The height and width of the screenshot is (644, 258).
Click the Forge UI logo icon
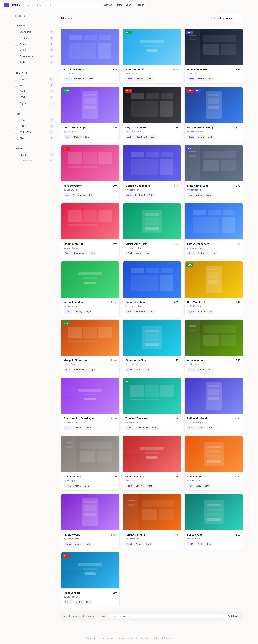point(7,5)
